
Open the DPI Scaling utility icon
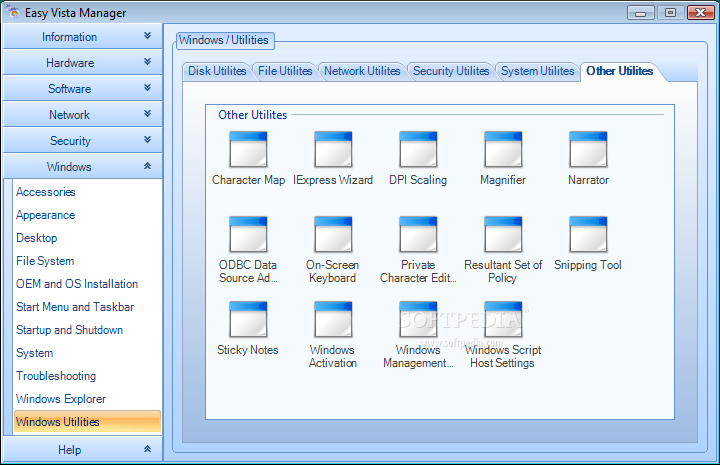click(418, 150)
